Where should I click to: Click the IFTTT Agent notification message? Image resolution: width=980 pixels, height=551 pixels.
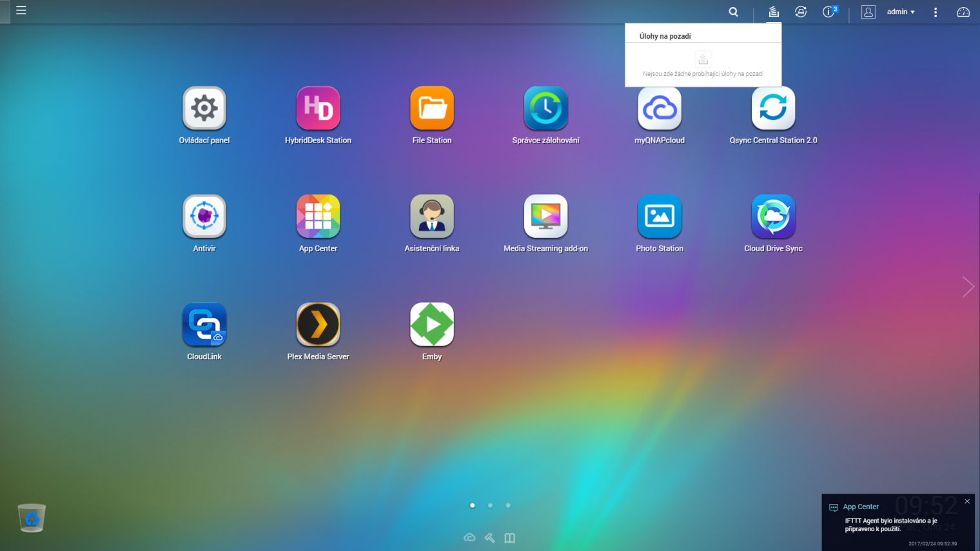coord(891,525)
